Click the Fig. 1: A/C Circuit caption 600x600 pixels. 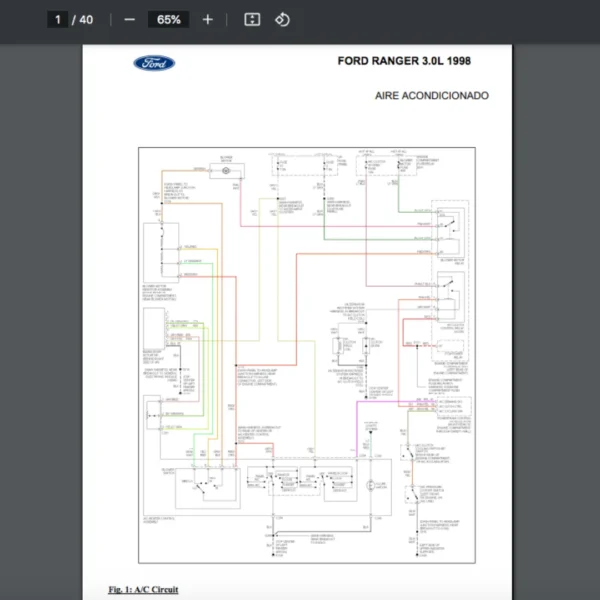click(x=144, y=589)
